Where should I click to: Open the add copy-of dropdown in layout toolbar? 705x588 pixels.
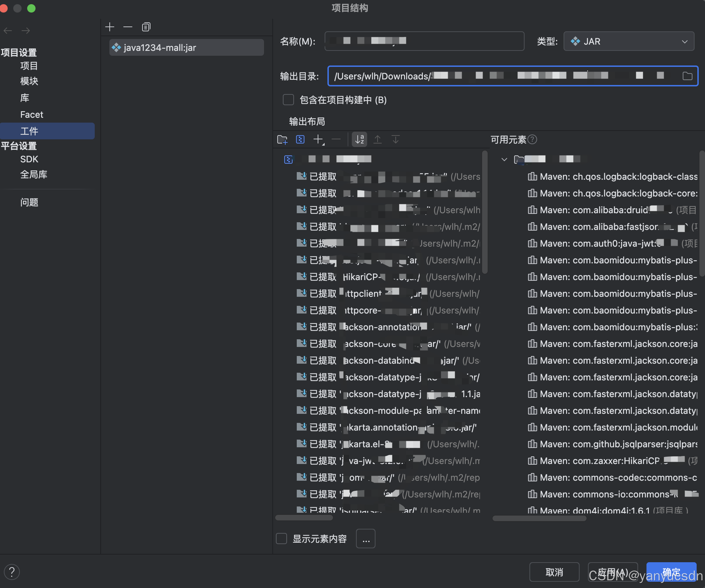319,140
